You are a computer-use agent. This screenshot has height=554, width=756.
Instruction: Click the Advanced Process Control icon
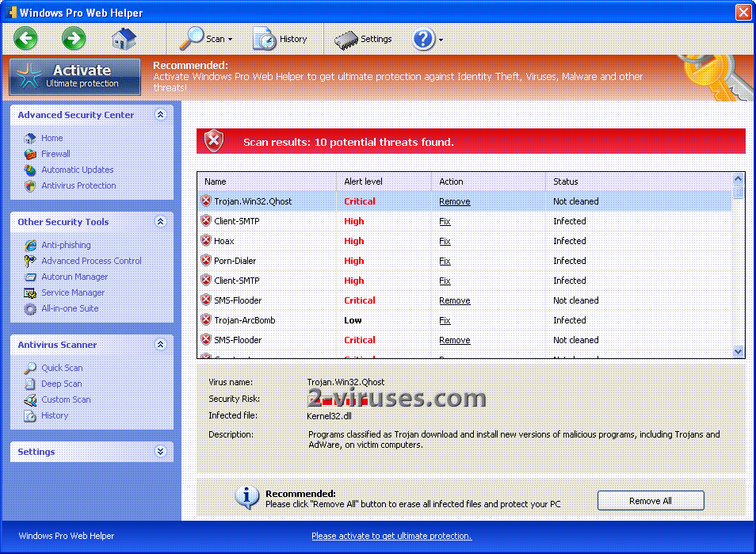tap(30, 262)
